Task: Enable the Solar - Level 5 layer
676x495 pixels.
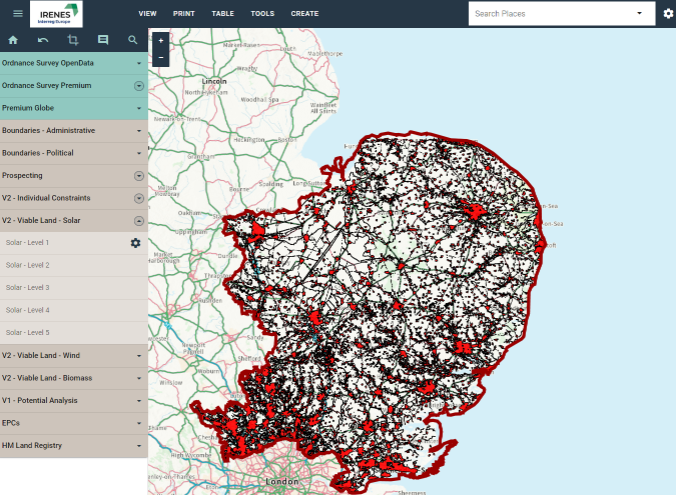Action: coord(27,332)
